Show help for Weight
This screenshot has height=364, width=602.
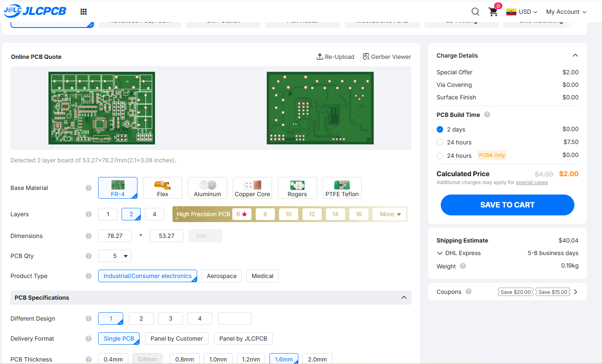463,266
